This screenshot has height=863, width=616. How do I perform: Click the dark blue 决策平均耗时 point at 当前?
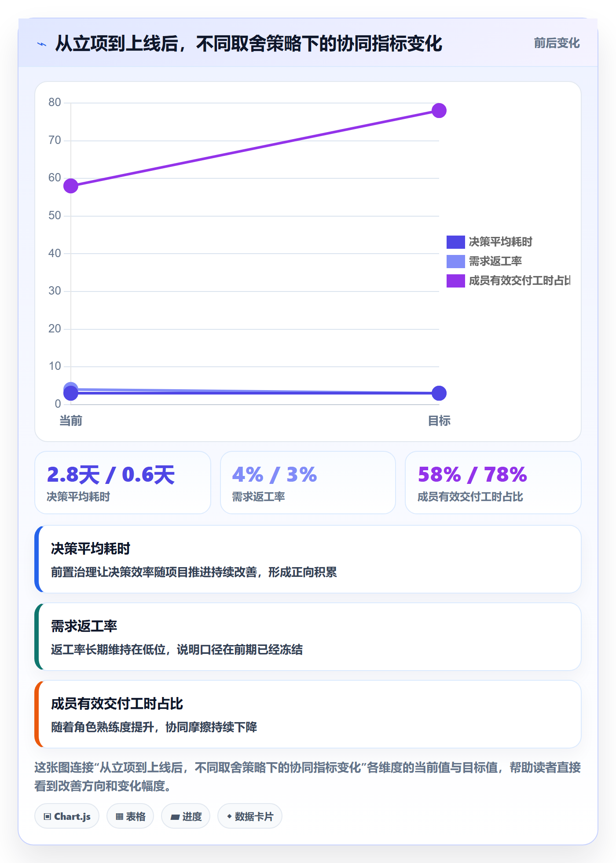click(x=71, y=393)
